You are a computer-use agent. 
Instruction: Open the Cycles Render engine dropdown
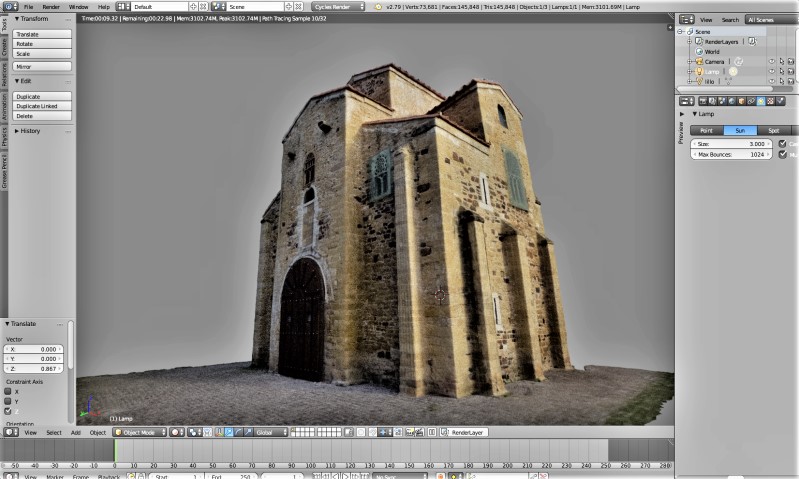[338, 6]
